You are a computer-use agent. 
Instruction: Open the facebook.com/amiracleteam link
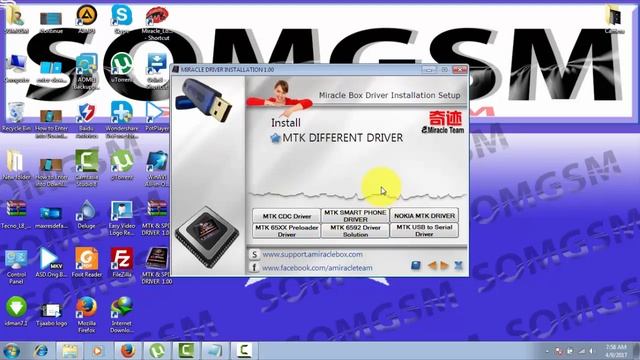click(x=317, y=268)
